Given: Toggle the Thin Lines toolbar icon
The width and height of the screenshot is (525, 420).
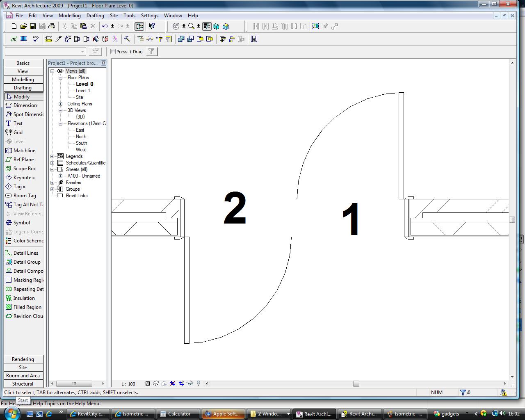Looking at the screenshot, I should pyautogui.click(x=207, y=26).
